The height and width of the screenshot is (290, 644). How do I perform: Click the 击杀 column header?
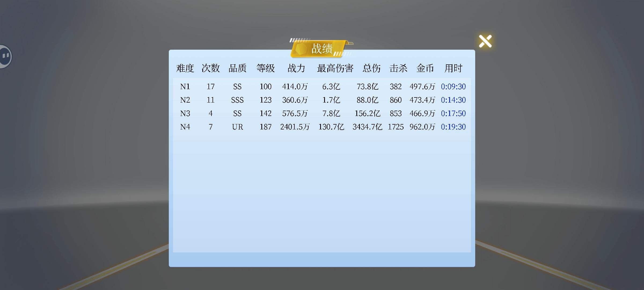pos(398,68)
